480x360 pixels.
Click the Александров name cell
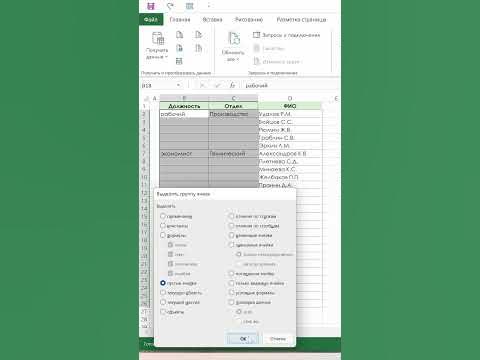coord(290,154)
